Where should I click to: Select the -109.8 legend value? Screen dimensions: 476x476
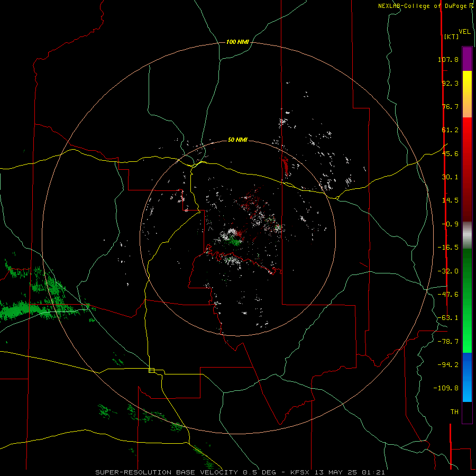point(446,388)
